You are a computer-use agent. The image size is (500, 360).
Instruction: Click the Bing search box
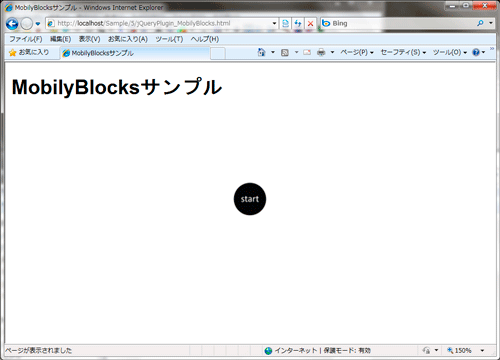[x=398, y=23]
